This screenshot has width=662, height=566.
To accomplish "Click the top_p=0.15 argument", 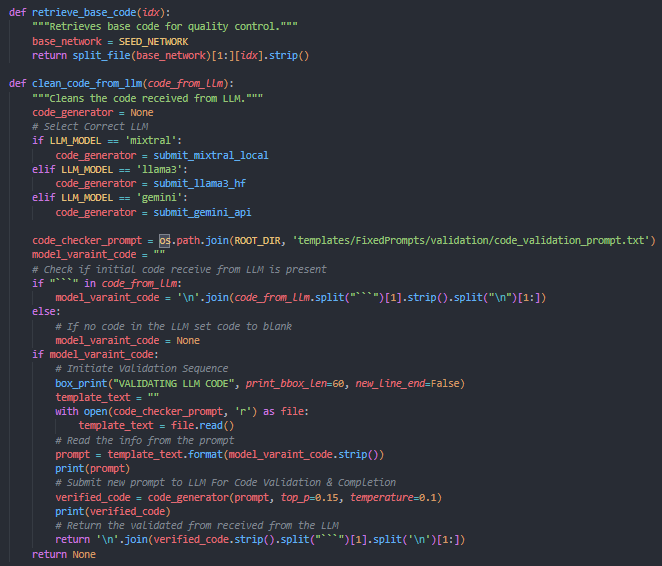I will 309,497.
